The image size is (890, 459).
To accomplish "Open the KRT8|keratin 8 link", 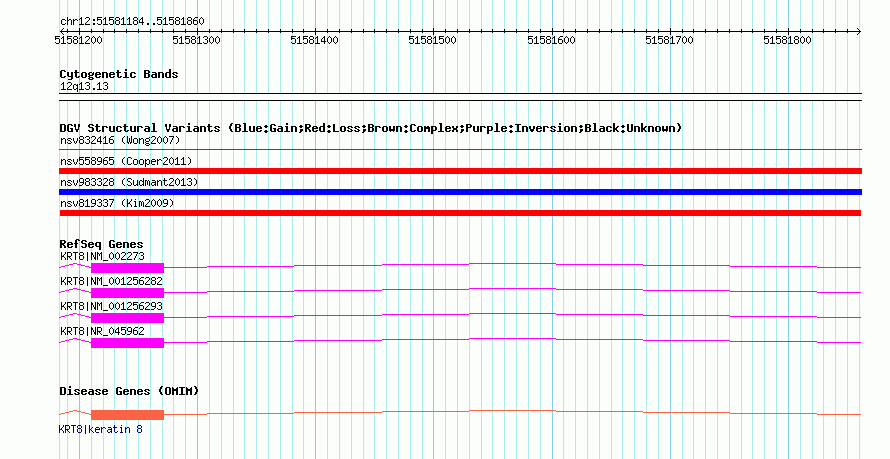I will 100,429.
